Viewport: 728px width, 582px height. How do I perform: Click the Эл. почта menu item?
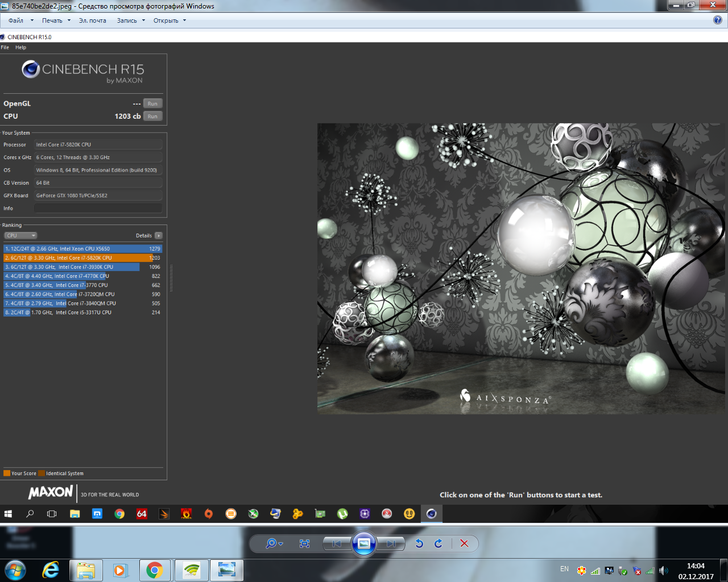coord(92,20)
